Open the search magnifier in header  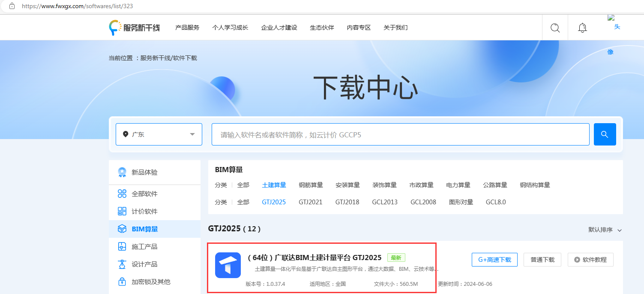pyautogui.click(x=555, y=28)
